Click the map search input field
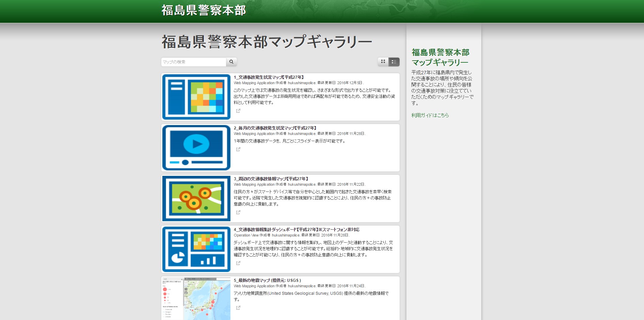The height and width of the screenshot is (320, 644). (193, 62)
